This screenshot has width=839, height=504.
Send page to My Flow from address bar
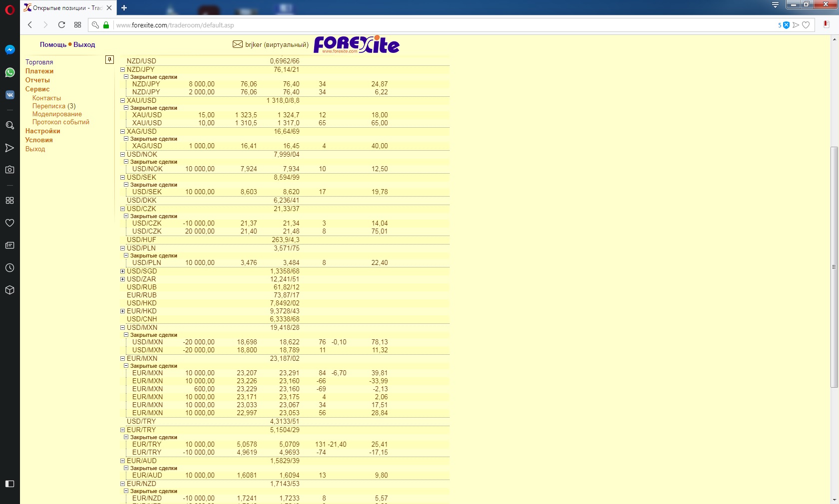pyautogui.click(x=796, y=25)
